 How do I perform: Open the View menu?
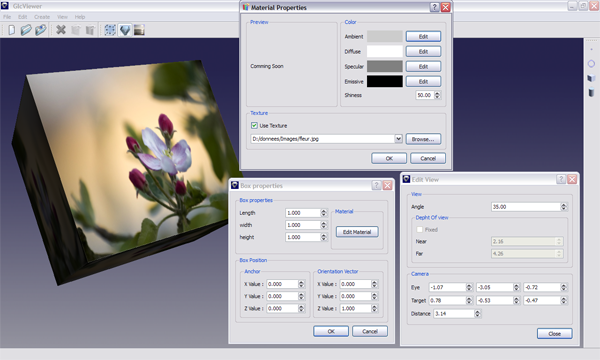point(62,17)
